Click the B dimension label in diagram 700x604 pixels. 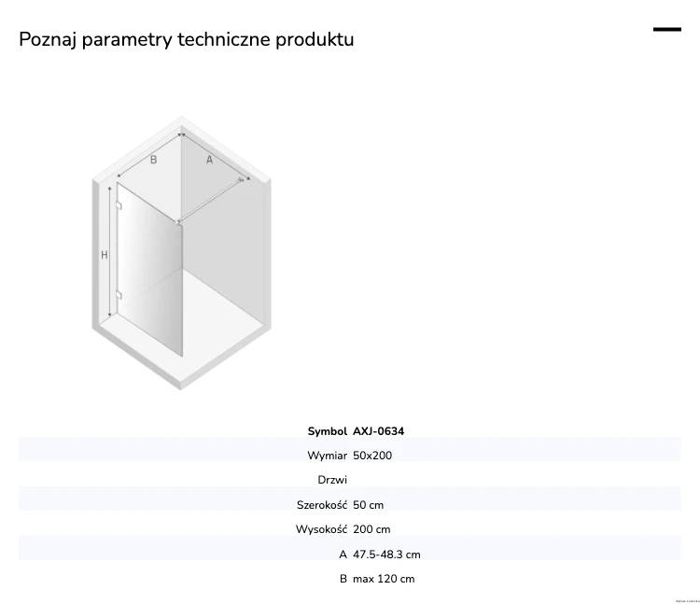pos(154,160)
